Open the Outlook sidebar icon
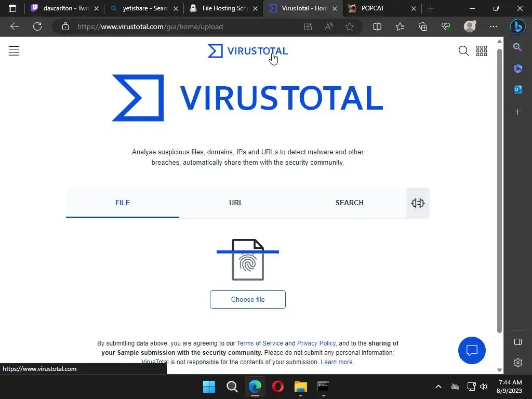The height and width of the screenshot is (399, 532). coord(517,89)
